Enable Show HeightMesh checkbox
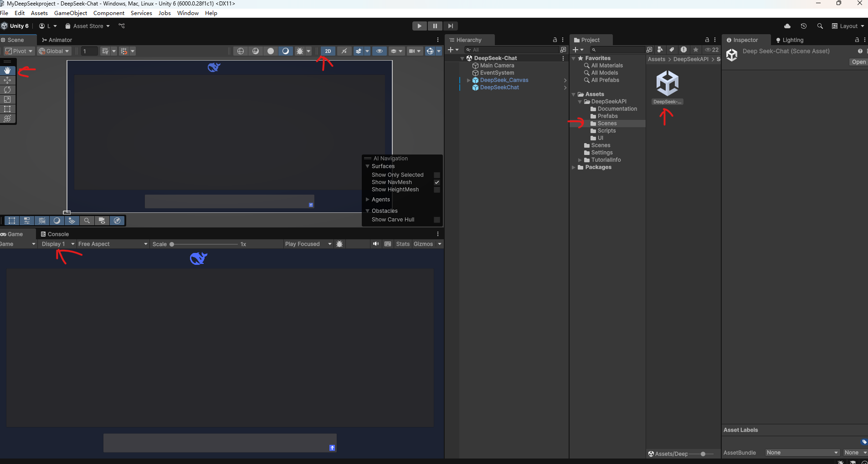Screen dimensions: 868x464 click(437, 190)
